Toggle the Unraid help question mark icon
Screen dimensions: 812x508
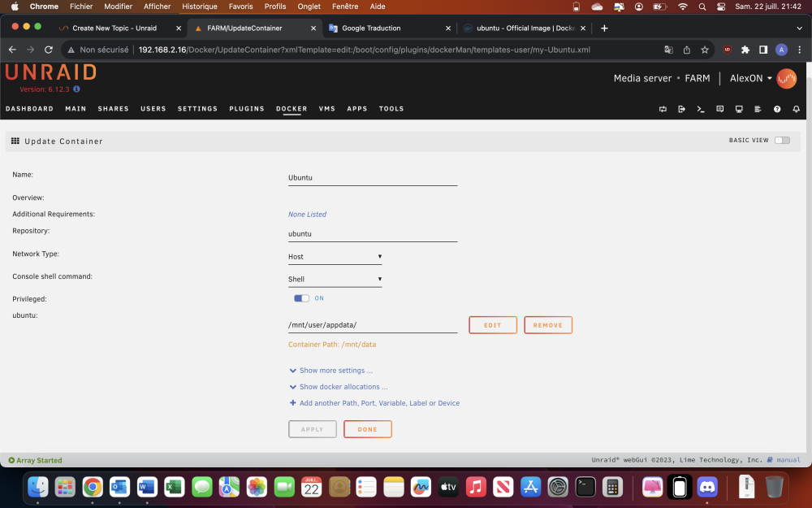click(x=777, y=109)
